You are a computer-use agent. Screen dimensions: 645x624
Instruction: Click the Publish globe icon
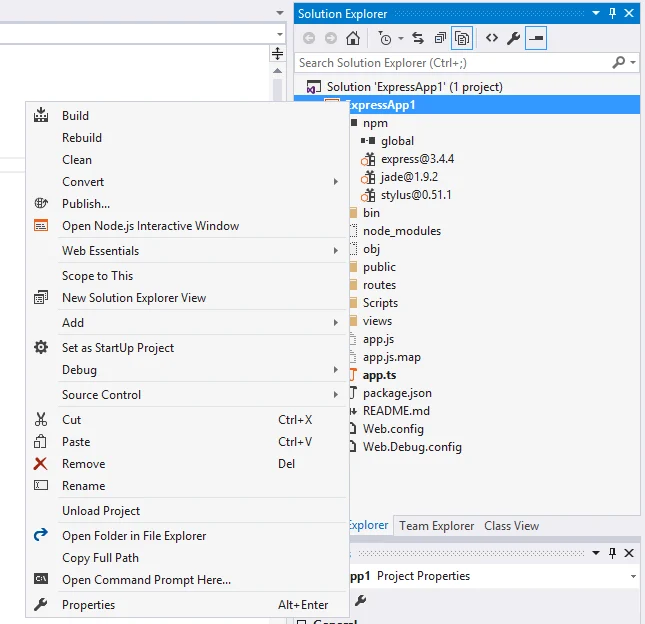(41, 203)
